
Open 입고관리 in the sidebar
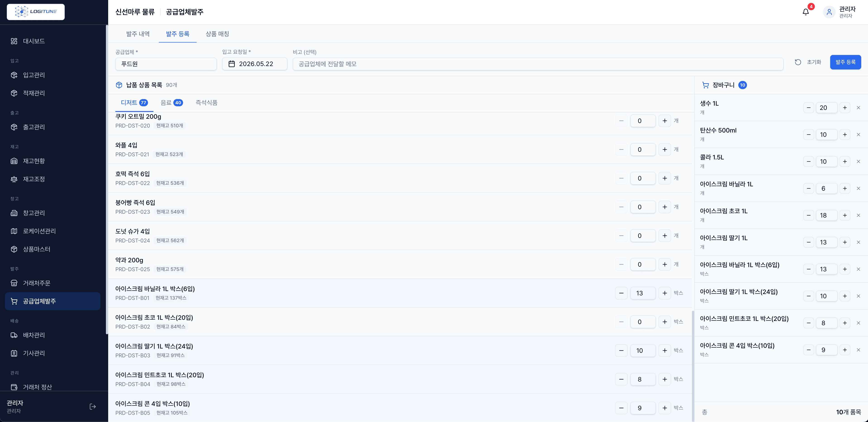point(52,75)
